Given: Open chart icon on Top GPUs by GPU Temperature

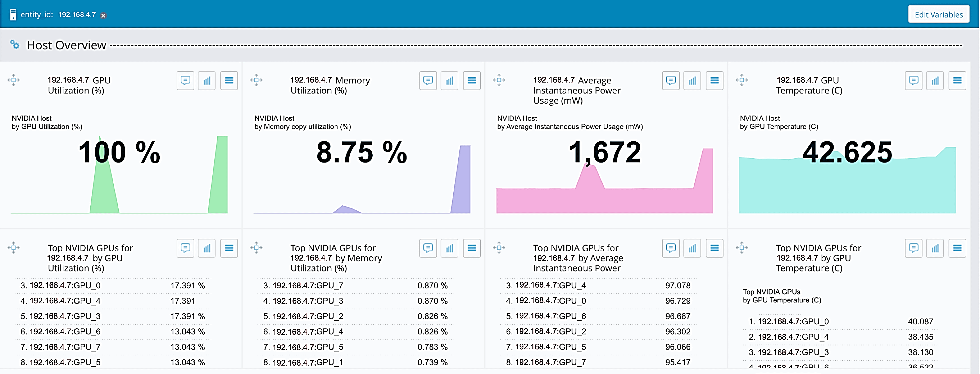Looking at the screenshot, I should click(935, 248).
